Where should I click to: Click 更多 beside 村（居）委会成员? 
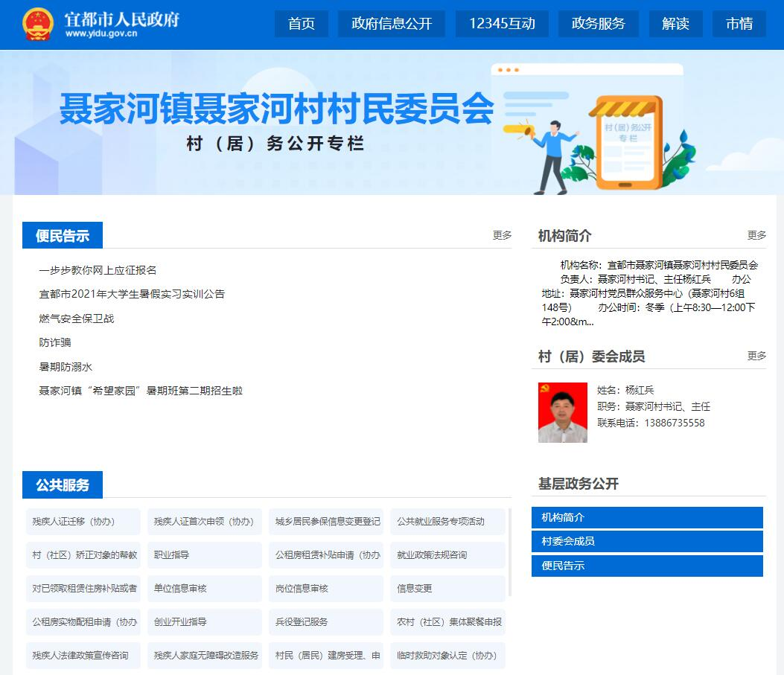756,356
